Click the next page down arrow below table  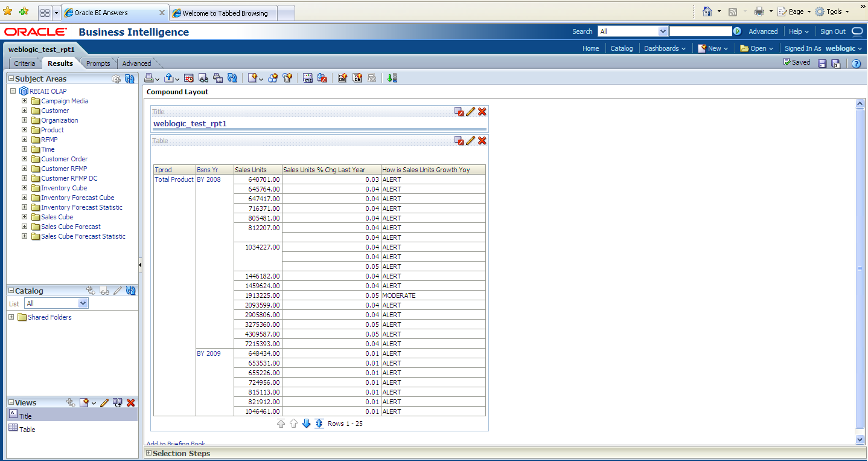pyautogui.click(x=306, y=424)
